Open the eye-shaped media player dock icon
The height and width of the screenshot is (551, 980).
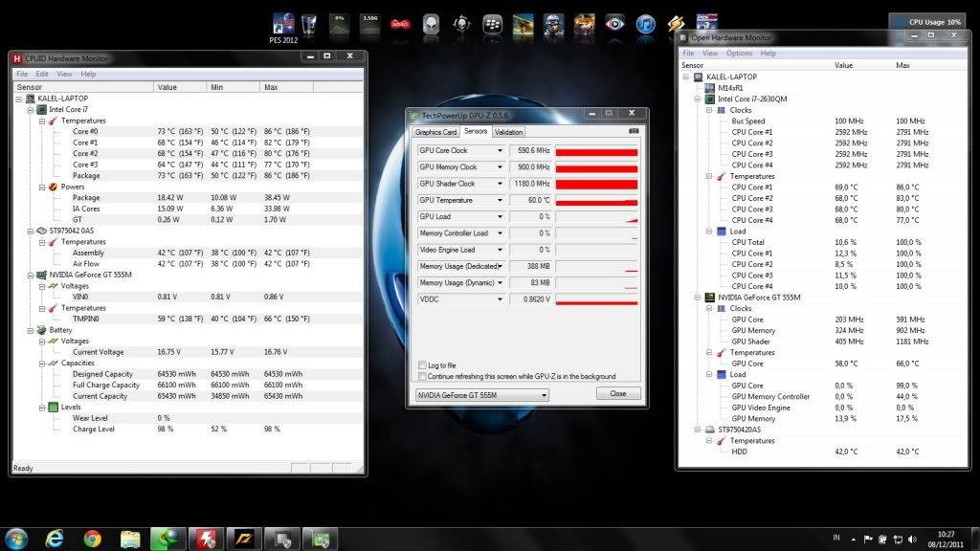coord(615,24)
